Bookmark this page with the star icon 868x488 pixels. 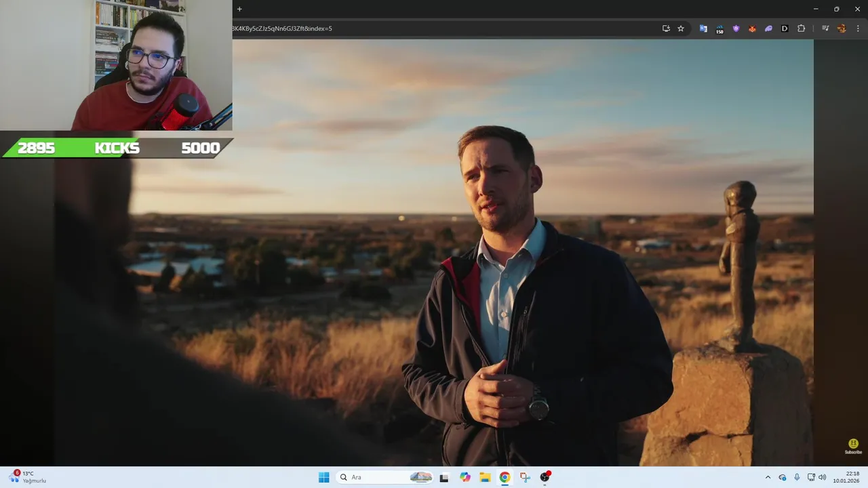coord(681,28)
